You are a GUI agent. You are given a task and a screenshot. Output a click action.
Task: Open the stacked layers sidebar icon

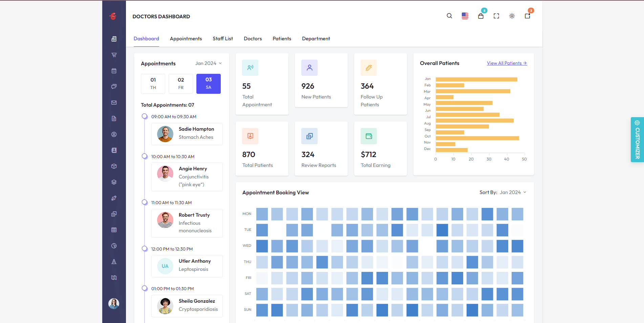(x=114, y=182)
